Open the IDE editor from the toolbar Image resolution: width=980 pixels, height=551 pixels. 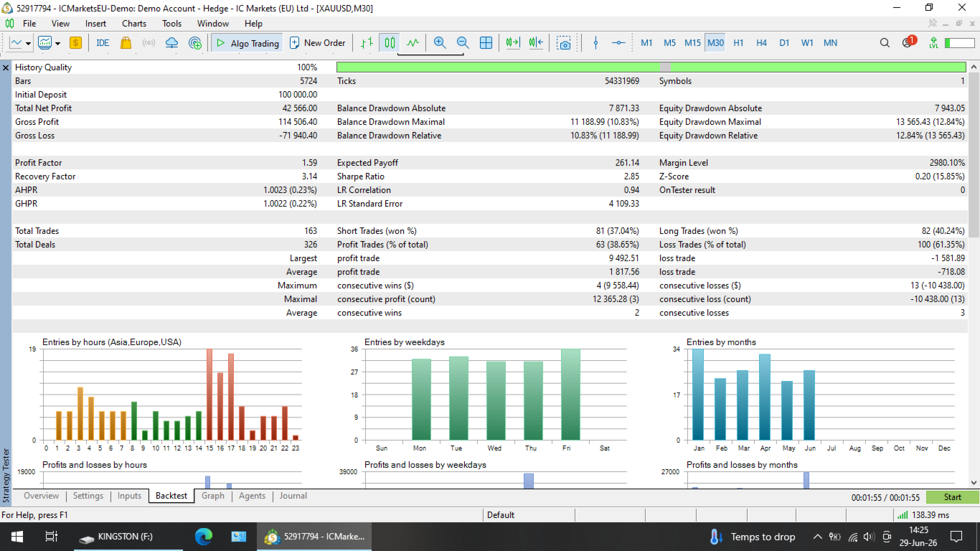click(x=103, y=43)
